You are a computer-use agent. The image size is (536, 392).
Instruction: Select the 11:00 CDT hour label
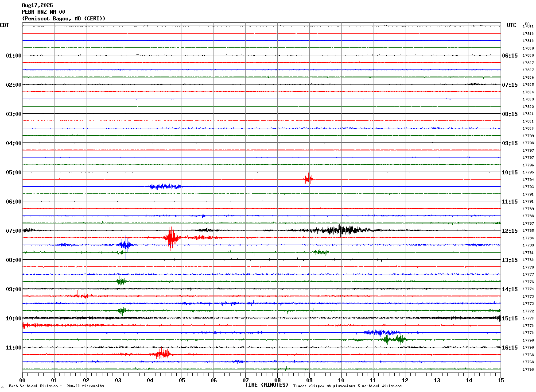click(x=14, y=348)
